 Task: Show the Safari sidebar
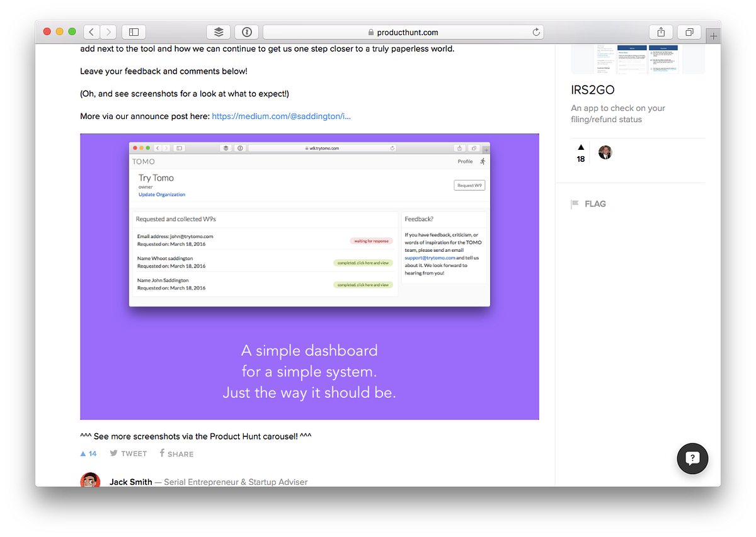[134, 32]
